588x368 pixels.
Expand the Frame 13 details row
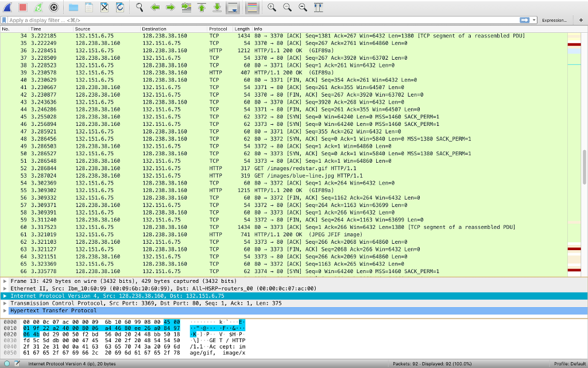pyautogui.click(x=5, y=281)
